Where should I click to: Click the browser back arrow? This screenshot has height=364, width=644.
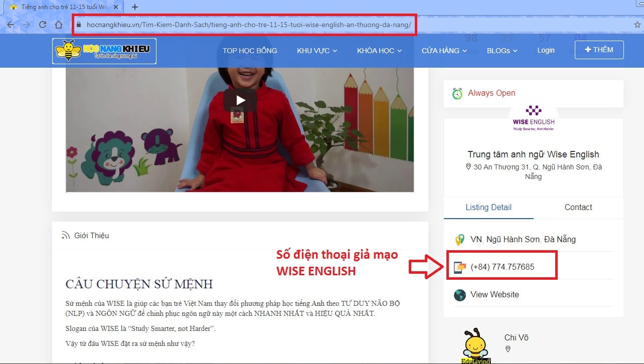pyautogui.click(x=11, y=25)
